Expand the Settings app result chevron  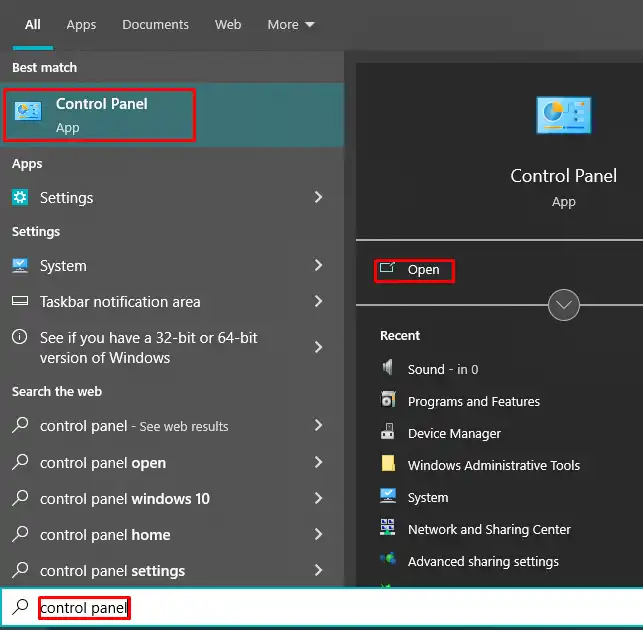pyautogui.click(x=318, y=198)
